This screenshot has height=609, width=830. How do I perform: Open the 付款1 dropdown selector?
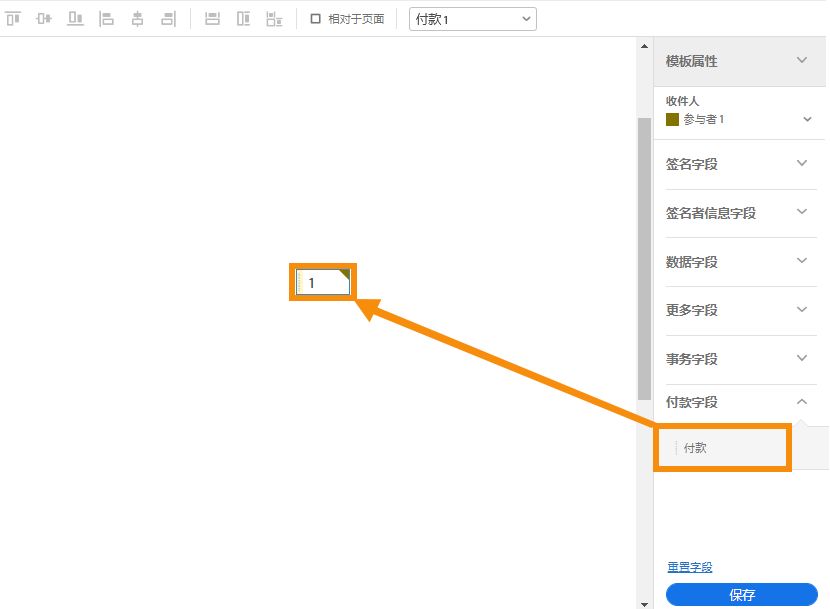(x=472, y=18)
